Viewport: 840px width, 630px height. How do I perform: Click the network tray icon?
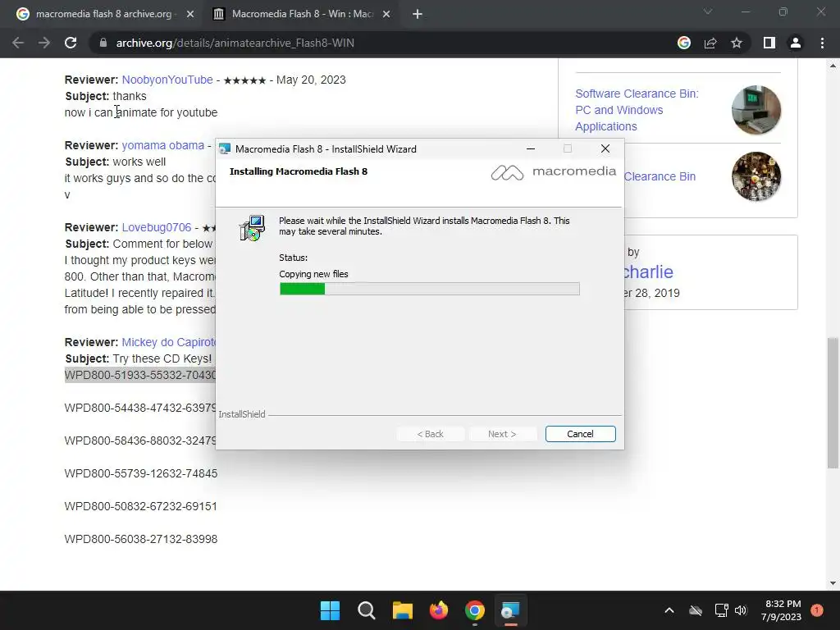click(721, 610)
